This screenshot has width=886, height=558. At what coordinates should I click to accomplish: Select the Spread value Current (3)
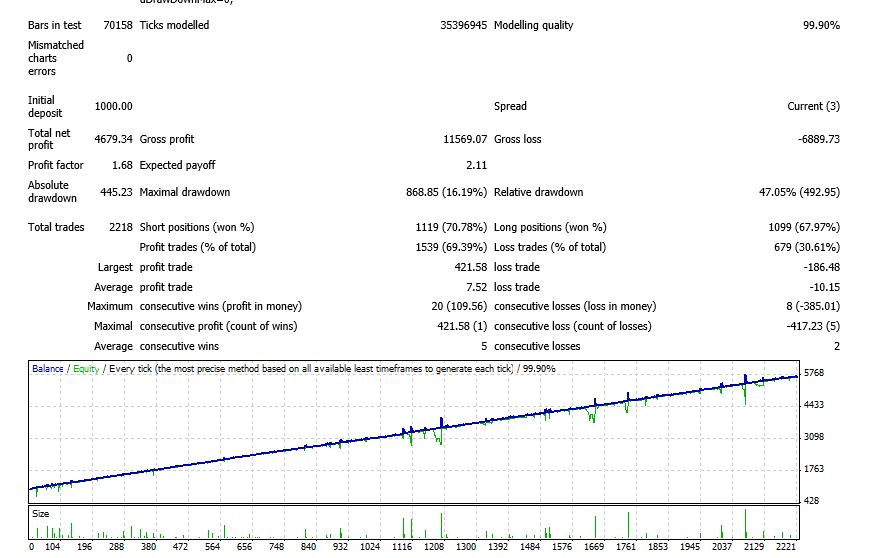tap(813, 106)
